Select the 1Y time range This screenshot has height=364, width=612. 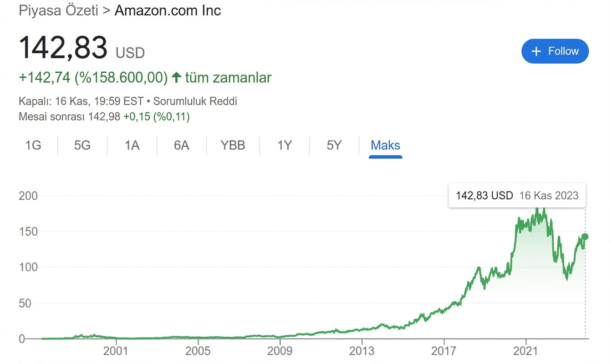point(284,145)
